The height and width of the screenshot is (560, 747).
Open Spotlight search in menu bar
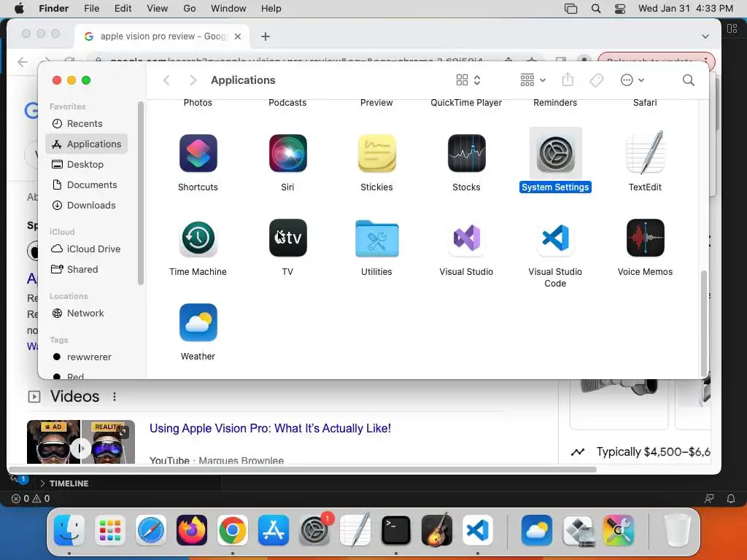595,9
